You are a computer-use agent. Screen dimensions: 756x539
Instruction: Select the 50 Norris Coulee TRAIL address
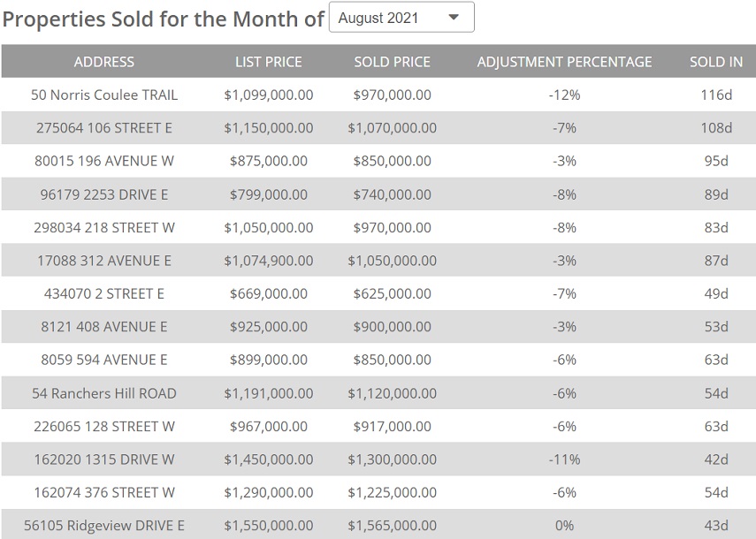104,95
